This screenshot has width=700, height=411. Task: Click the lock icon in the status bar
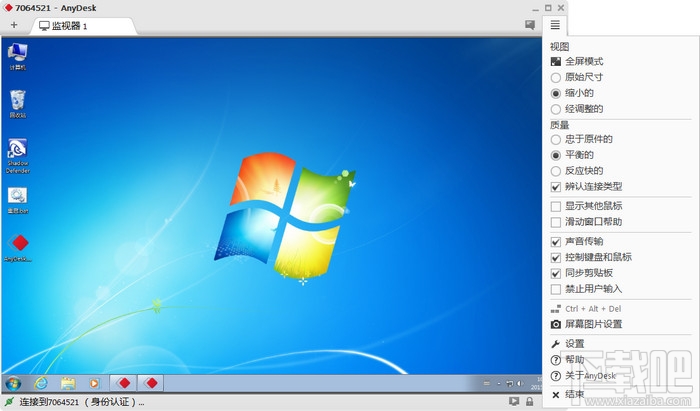529,402
